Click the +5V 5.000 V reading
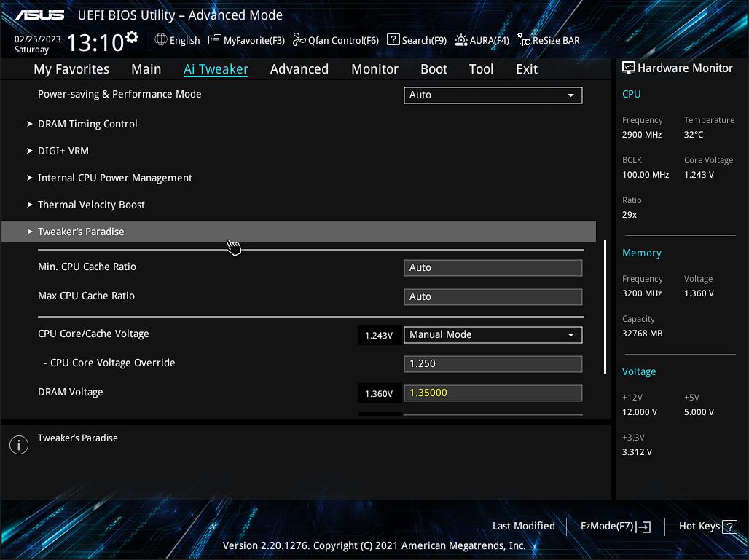This screenshot has width=749, height=560. pos(699,412)
